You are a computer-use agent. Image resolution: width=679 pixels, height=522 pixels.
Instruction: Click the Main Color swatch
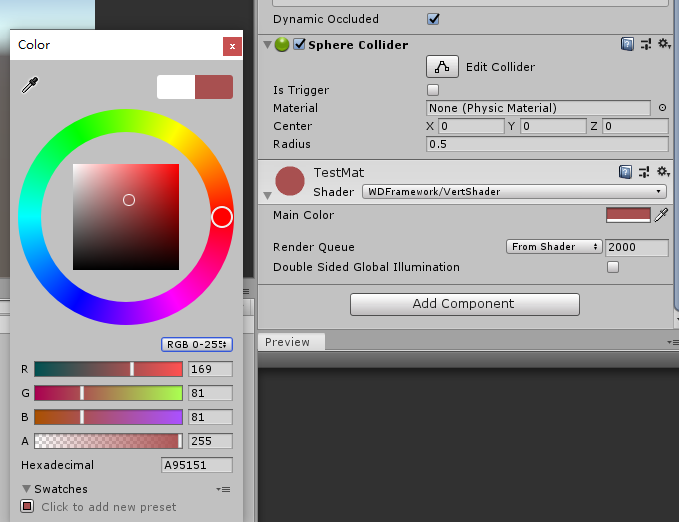628,215
